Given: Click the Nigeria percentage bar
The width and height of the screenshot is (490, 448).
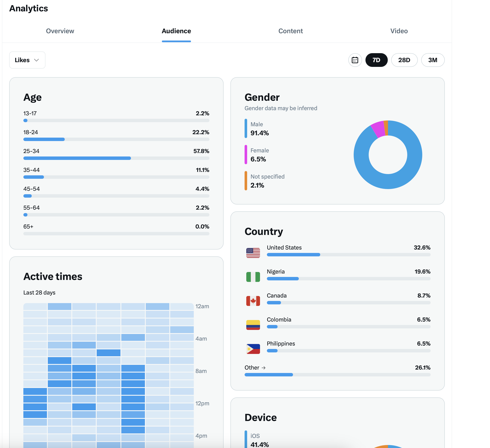Looking at the screenshot, I should point(349,279).
